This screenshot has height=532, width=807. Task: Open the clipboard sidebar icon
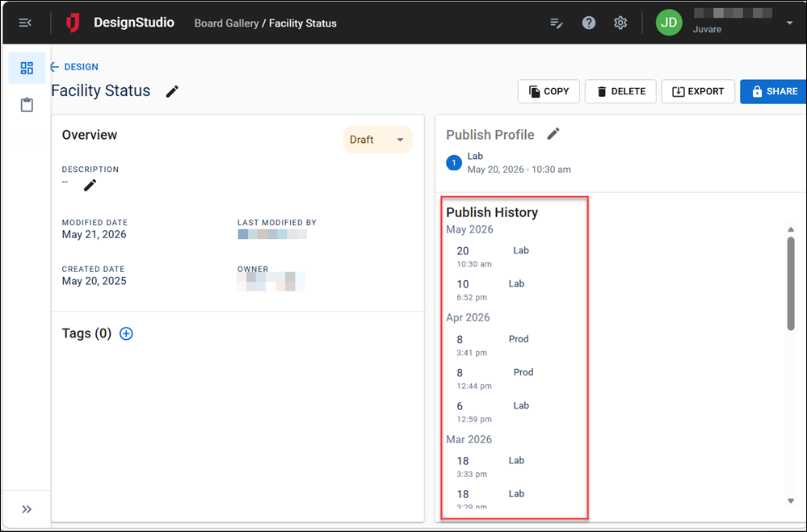point(27,104)
